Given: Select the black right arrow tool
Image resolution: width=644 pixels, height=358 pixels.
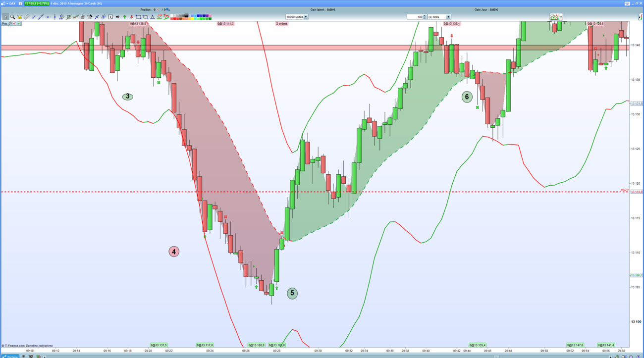Looking at the screenshot, I should pos(117,17).
